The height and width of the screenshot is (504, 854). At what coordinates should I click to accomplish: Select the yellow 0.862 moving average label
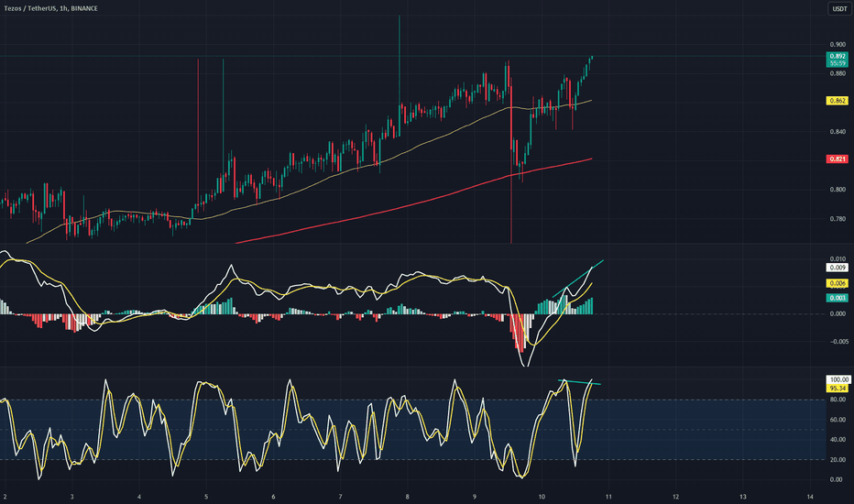(837, 100)
